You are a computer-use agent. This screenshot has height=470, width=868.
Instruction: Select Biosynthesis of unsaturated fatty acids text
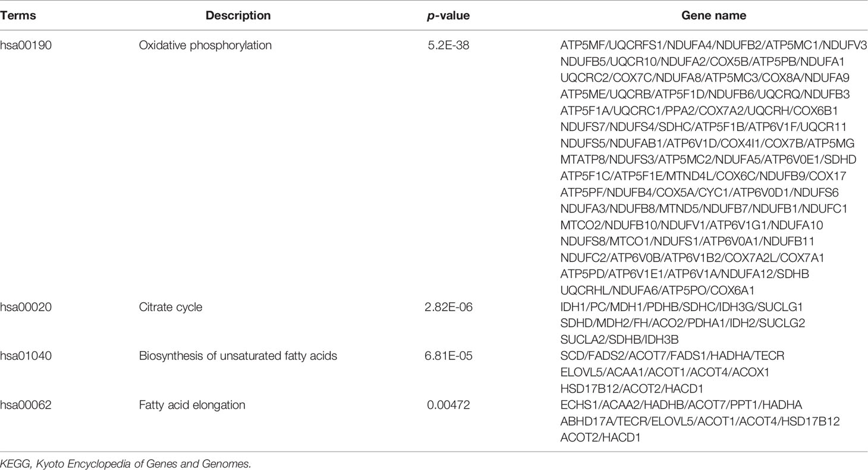(x=238, y=356)
